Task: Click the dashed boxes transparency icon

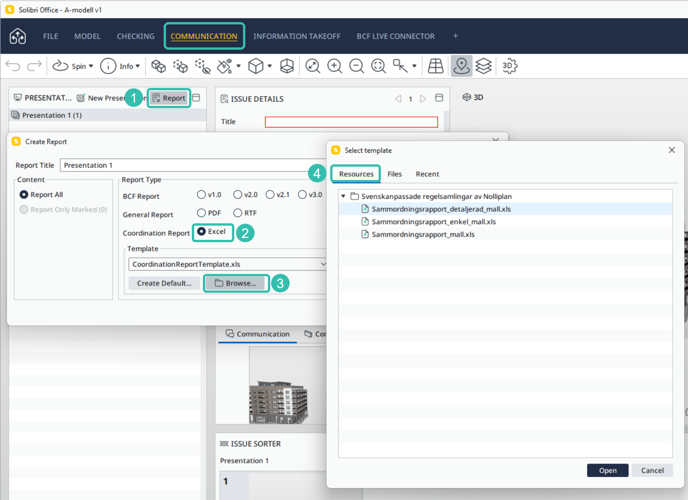Action: tap(180, 66)
